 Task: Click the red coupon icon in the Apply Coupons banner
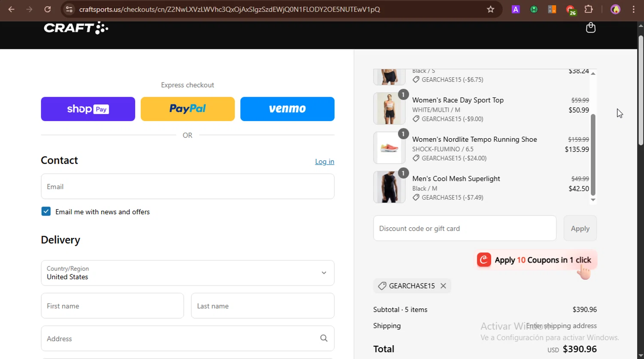pyautogui.click(x=484, y=260)
